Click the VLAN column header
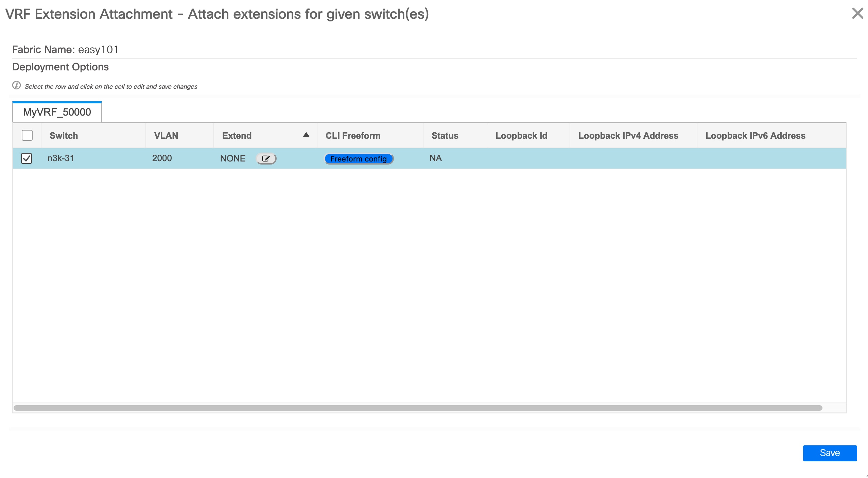The height and width of the screenshot is (478, 868). pyautogui.click(x=166, y=135)
